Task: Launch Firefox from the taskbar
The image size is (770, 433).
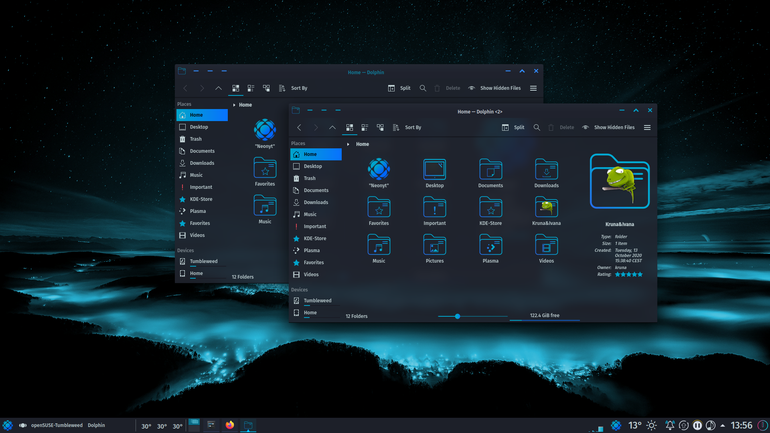Action: tap(230, 425)
